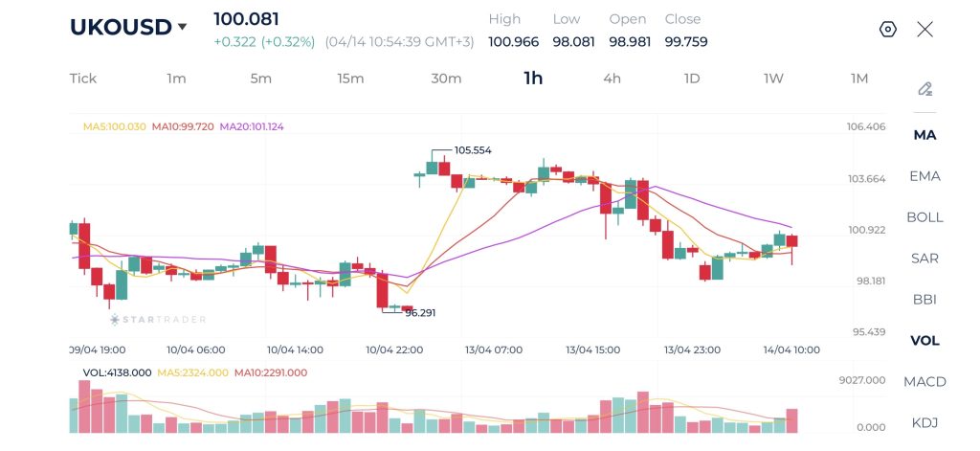Viewport: 980px width, 451px height.
Task: Switch chart to 15m interval
Action: 350,79
